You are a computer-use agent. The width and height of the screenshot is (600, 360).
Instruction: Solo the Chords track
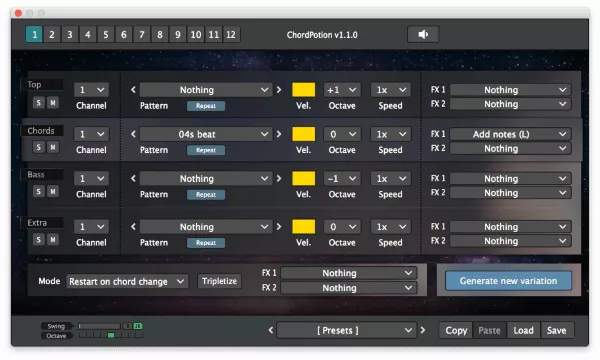pos(39,147)
